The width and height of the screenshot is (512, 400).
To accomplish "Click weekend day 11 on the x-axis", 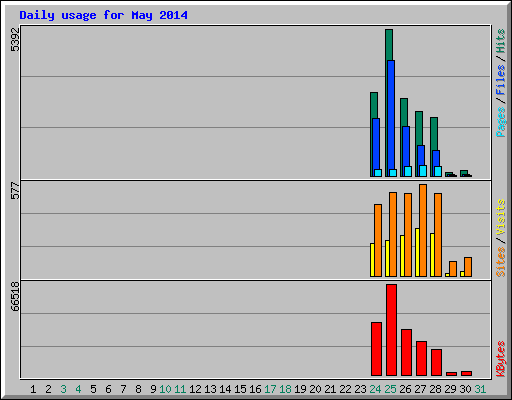I will coord(180,389).
